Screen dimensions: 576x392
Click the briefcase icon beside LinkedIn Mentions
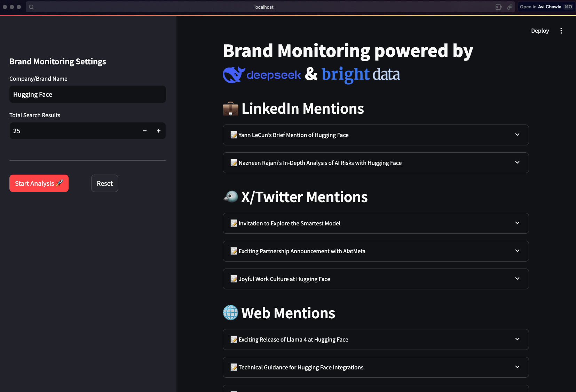click(x=230, y=109)
